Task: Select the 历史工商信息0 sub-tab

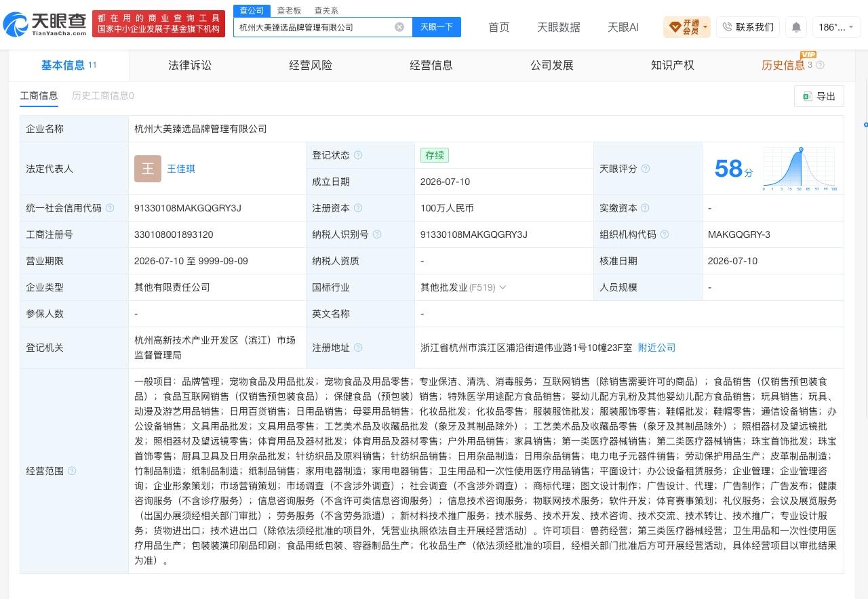Action: click(x=103, y=96)
